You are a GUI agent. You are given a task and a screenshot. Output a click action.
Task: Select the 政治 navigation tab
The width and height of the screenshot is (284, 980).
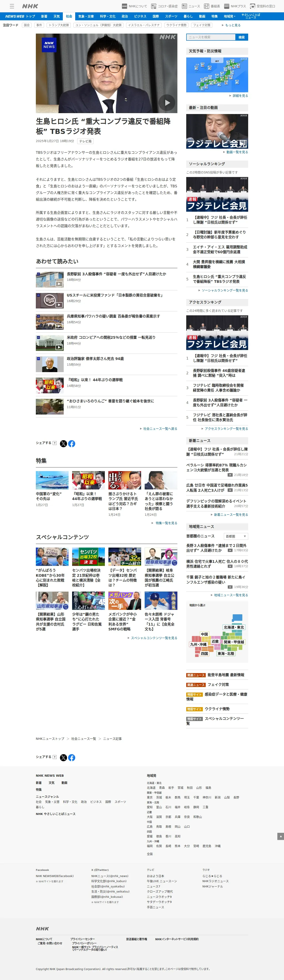click(125, 16)
